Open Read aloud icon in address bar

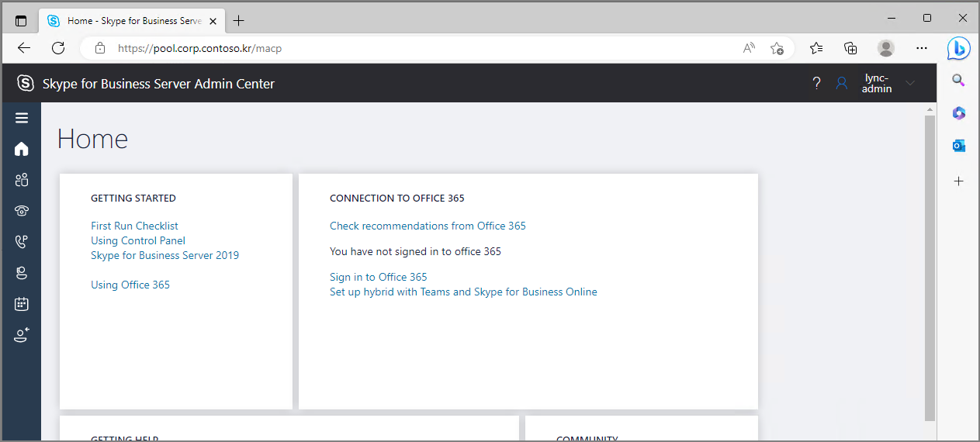[x=749, y=48]
